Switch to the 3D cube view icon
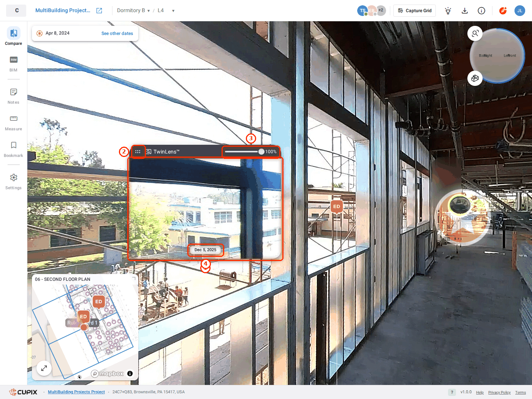 coord(475,78)
